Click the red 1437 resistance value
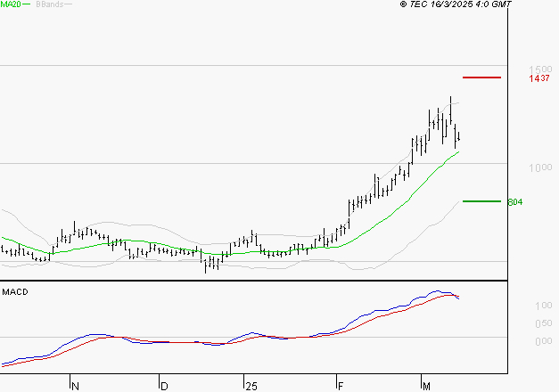Screen dimensions: 559x392 coord(539,78)
